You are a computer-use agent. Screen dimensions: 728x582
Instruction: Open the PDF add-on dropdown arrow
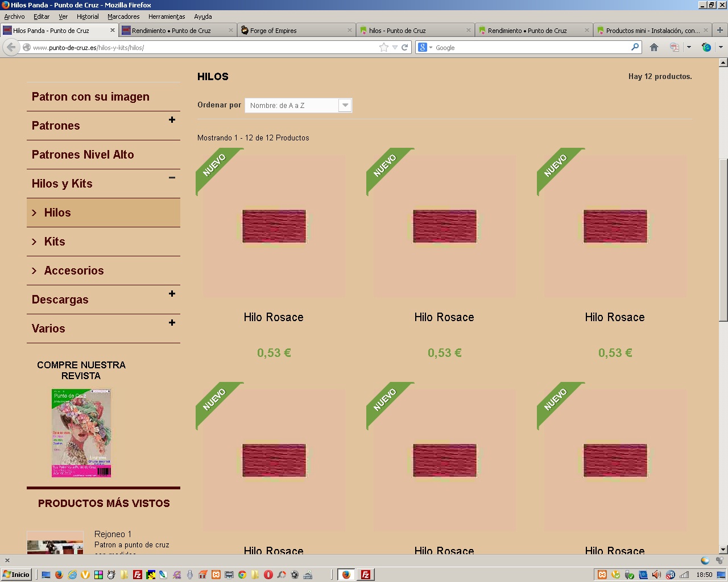[x=689, y=48]
